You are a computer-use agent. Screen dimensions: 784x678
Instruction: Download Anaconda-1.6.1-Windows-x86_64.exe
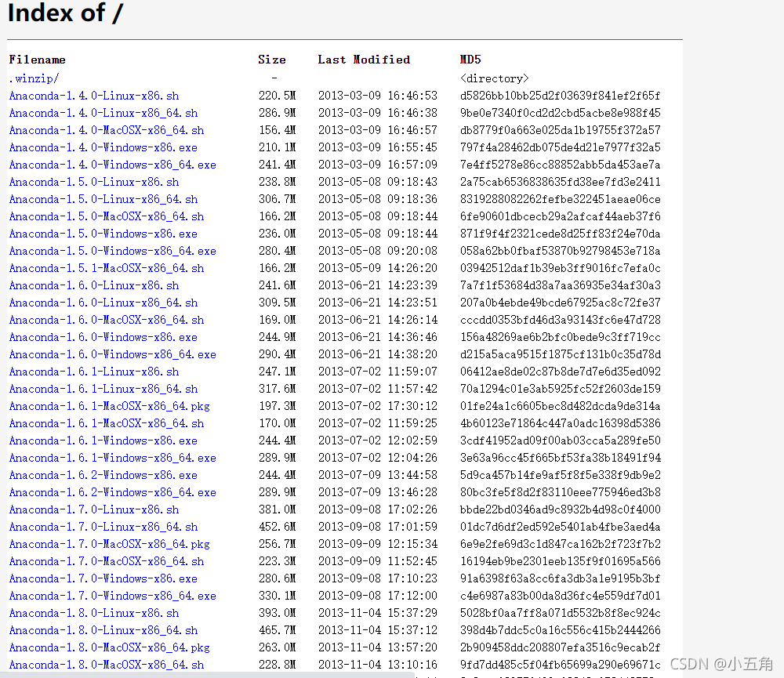coord(112,458)
